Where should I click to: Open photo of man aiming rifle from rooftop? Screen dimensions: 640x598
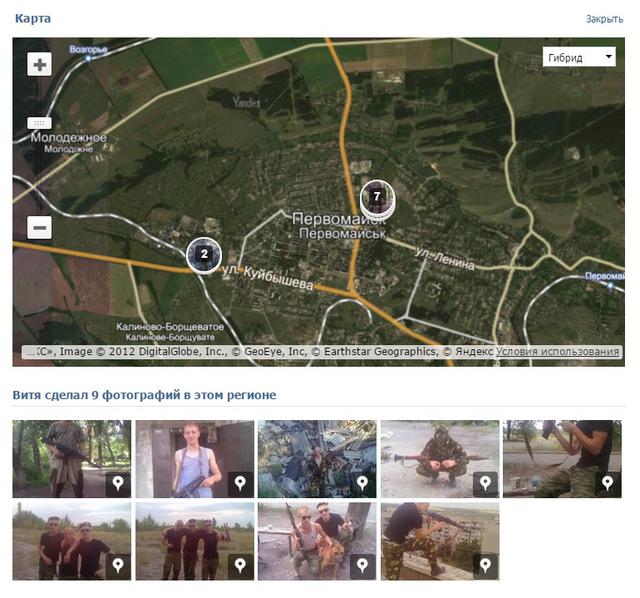coord(440,541)
